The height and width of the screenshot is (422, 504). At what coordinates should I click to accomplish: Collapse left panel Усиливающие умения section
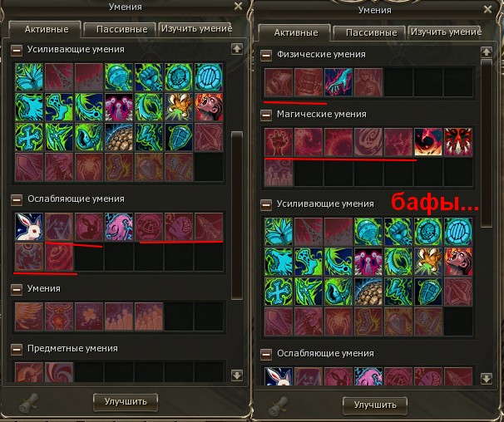17,50
